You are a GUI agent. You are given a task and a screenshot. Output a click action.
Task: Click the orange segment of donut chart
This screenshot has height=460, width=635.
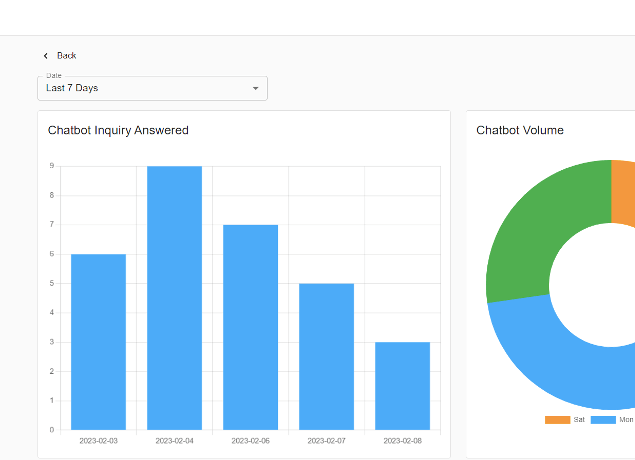tap(622, 190)
